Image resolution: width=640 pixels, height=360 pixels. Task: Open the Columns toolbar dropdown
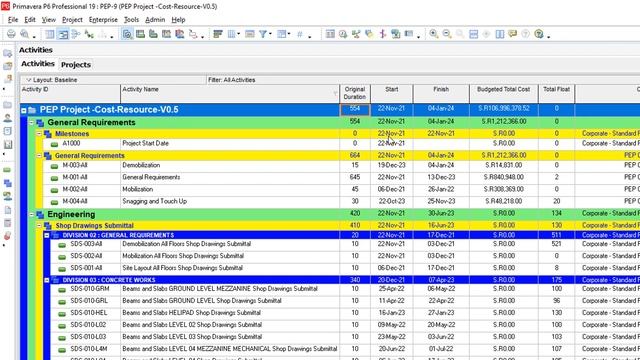coord(233,34)
